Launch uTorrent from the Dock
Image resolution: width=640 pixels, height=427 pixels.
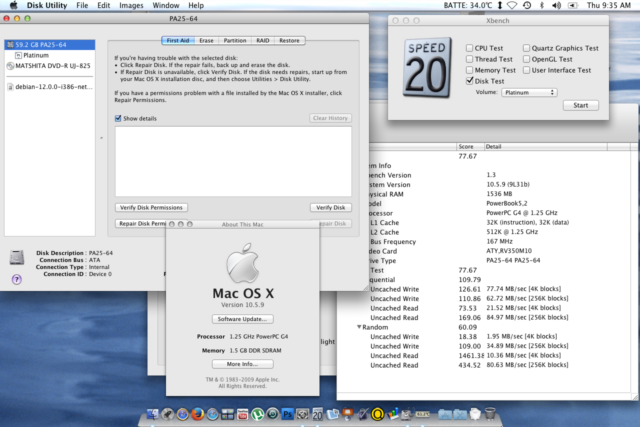258,414
